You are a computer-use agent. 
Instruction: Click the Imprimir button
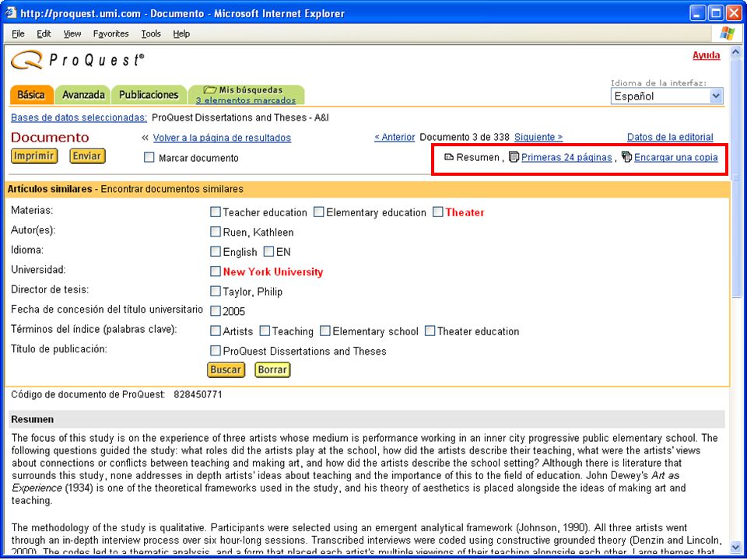[34, 156]
